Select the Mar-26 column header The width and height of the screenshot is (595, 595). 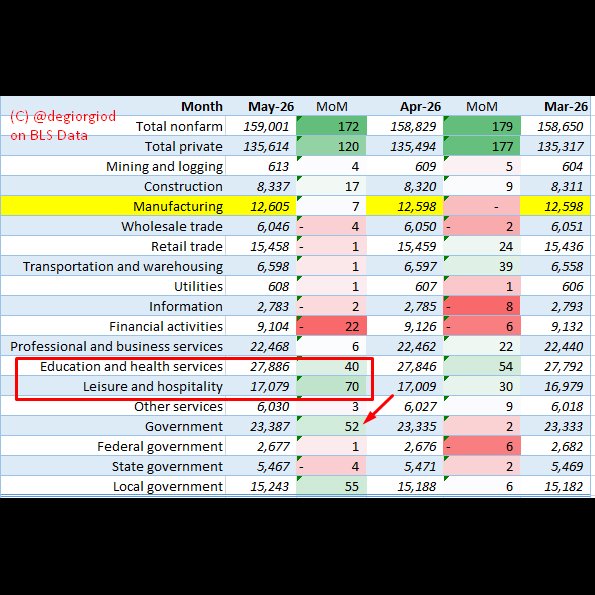pos(565,107)
